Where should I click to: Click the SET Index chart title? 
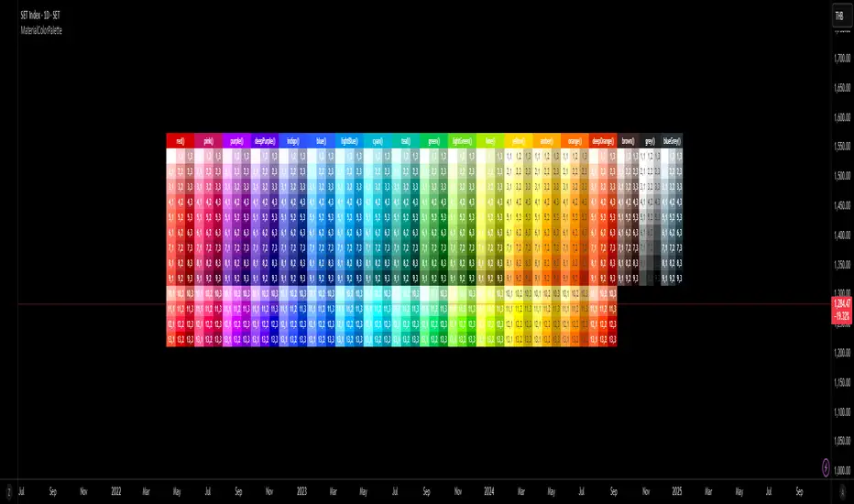[x=44, y=16]
